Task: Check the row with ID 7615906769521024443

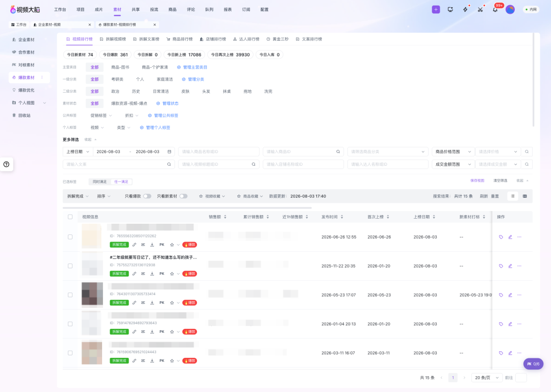Action: 70,353
